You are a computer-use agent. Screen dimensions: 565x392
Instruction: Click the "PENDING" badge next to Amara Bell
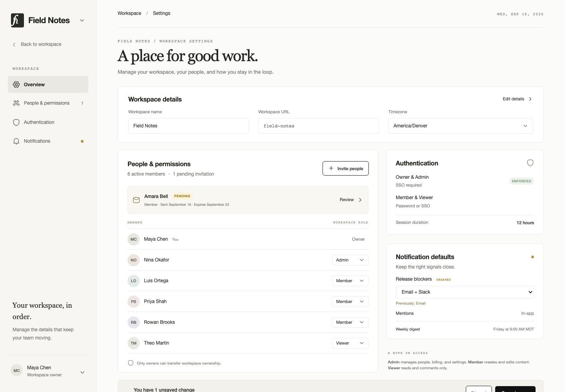click(182, 196)
